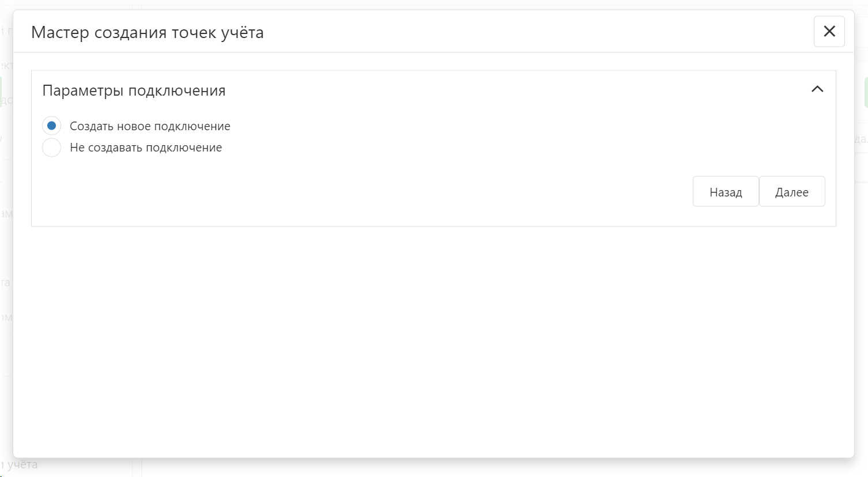Viewport: 868px width, 477px height.
Task: Click the word подключения in the section title
Action: (176, 90)
